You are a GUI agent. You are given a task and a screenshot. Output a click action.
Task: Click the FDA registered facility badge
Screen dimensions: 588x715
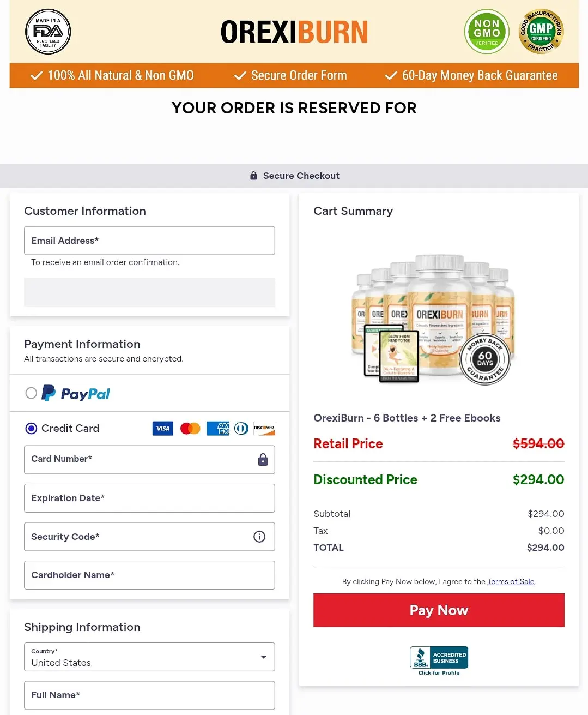[x=48, y=32]
